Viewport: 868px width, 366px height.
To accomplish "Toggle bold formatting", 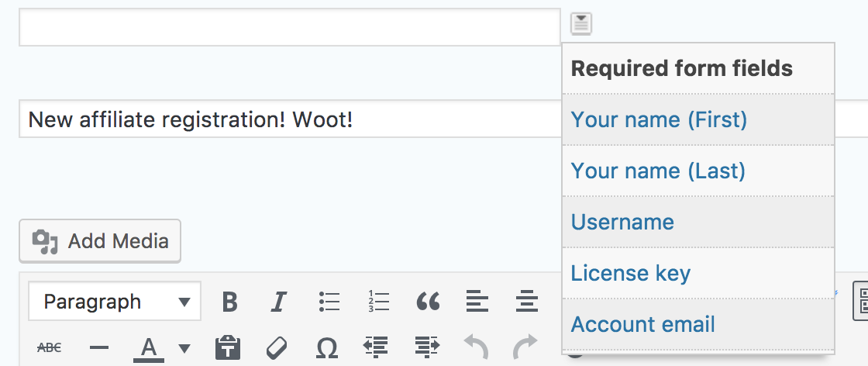I will [229, 302].
